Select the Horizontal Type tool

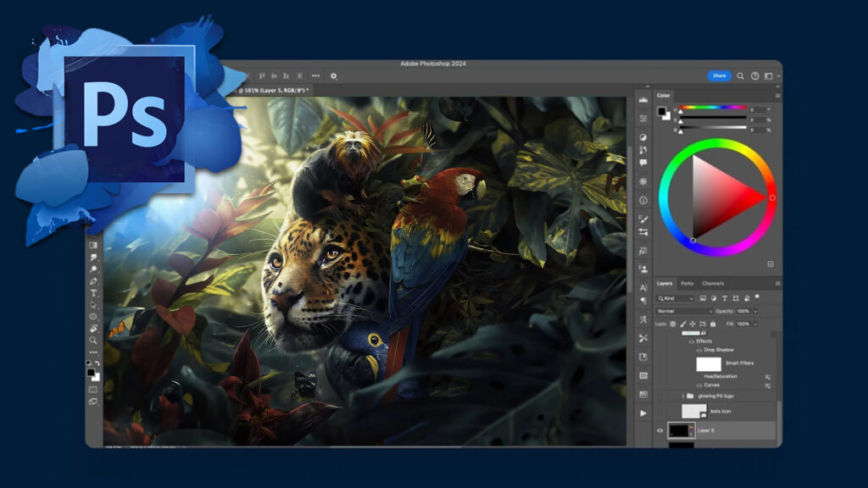click(93, 293)
